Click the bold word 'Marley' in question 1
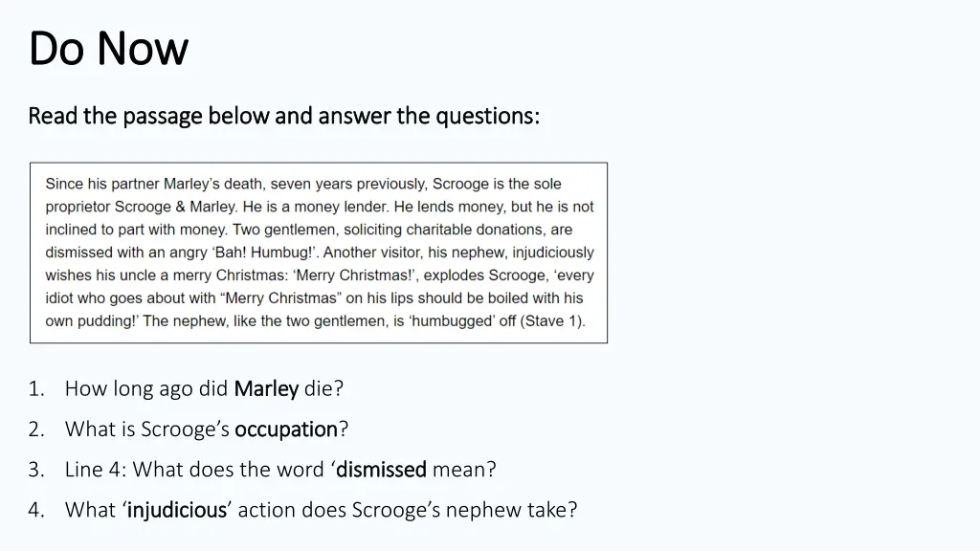This screenshot has height=551, width=980. tap(266, 388)
